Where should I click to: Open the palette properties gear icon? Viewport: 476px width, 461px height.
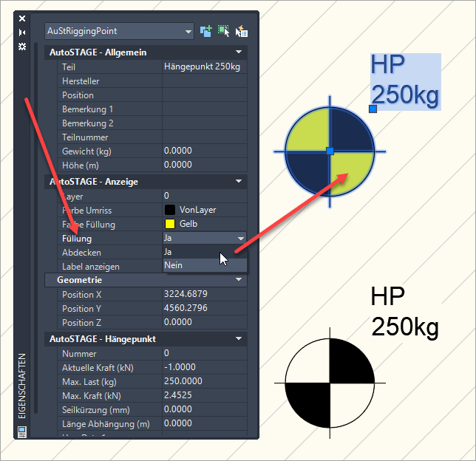coord(22,46)
